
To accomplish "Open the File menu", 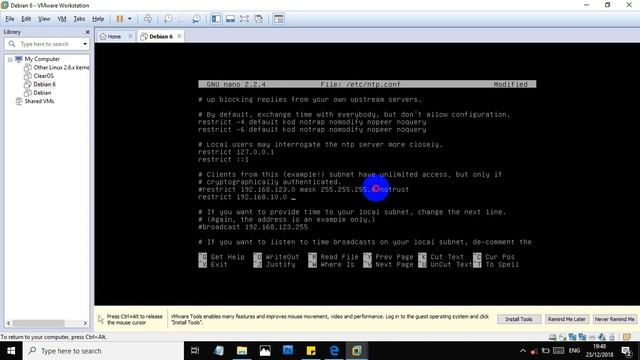I will [x=10, y=19].
